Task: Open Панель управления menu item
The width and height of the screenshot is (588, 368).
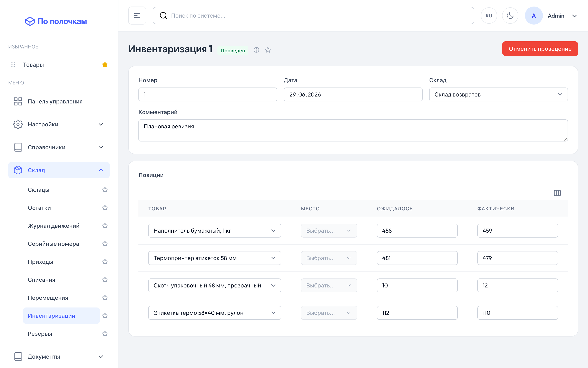Action: pos(59,101)
